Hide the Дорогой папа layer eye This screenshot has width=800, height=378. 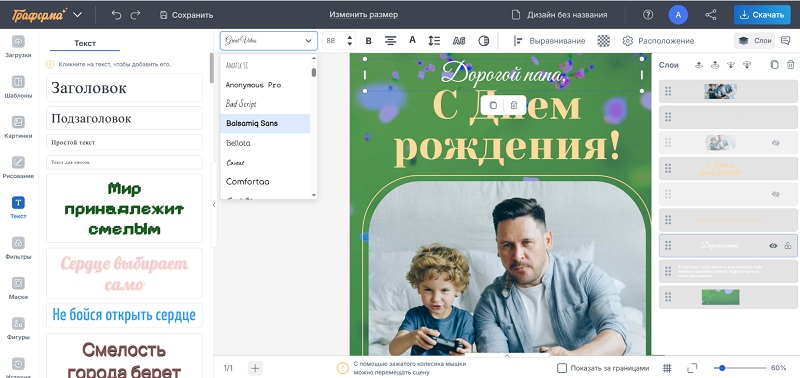coord(773,246)
